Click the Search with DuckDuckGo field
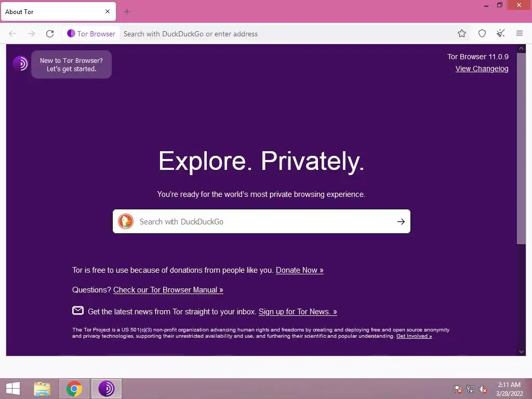Screen dimensions: 532x399 point(261,221)
